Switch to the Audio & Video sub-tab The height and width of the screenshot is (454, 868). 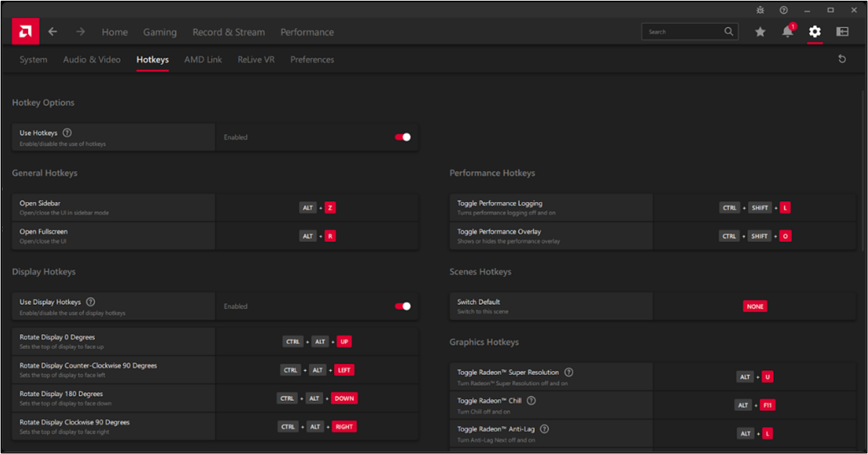pyautogui.click(x=92, y=59)
